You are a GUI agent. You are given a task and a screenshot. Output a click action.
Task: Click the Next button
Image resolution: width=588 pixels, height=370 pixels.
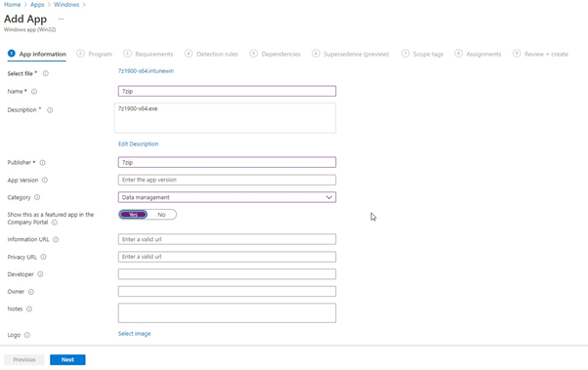pos(67,359)
